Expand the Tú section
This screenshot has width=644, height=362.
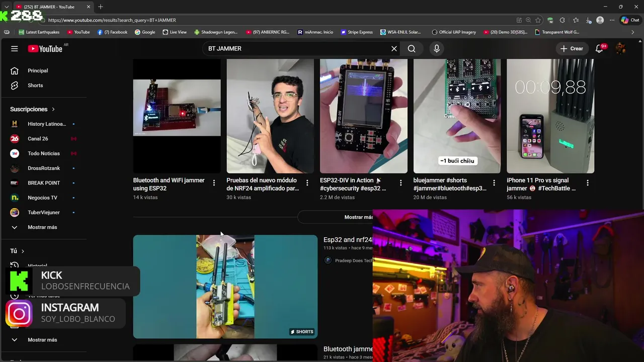point(18,251)
